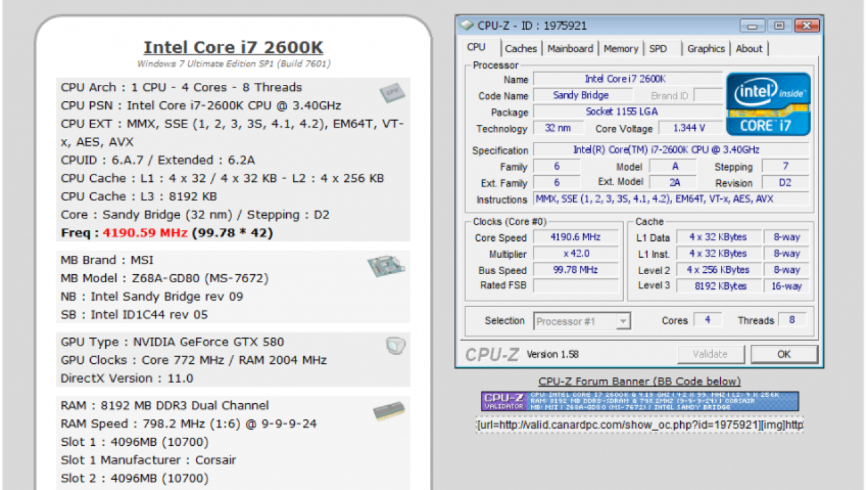Click the SB Intel ID1C44 rev 05 line
868x490 pixels.
134,315
